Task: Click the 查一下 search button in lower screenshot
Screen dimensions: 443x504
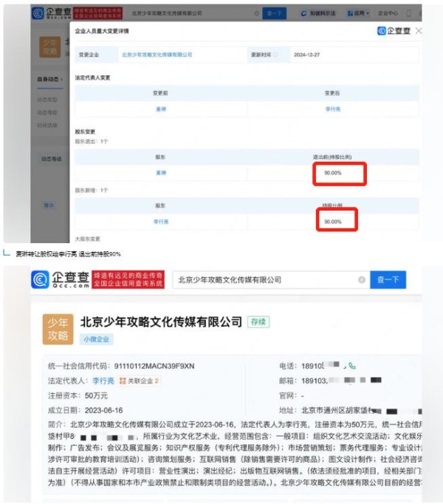Action: (x=388, y=279)
